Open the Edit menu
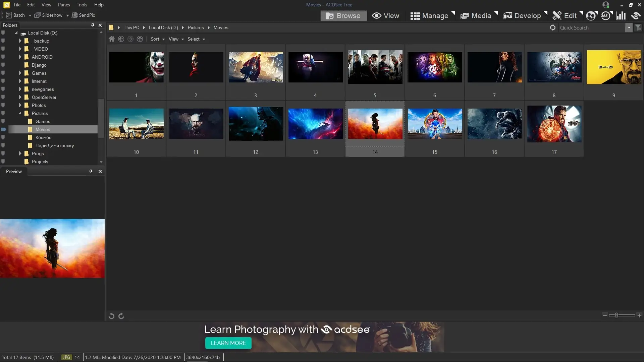This screenshot has height=362, width=644. click(x=31, y=5)
